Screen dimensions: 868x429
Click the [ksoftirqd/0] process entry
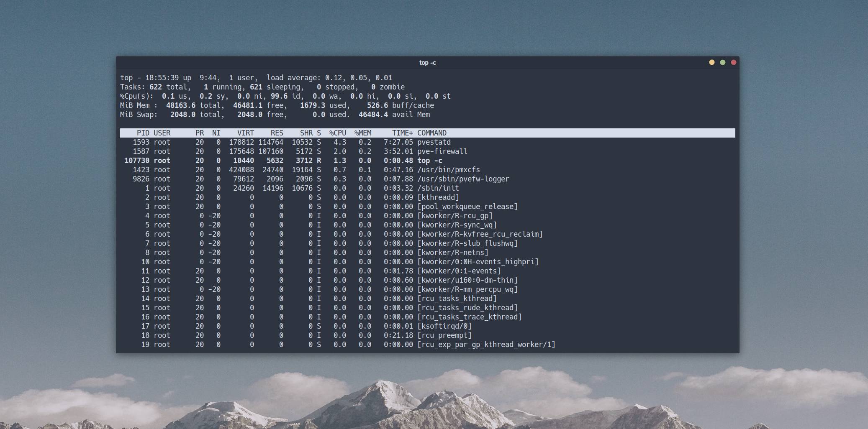point(444,326)
